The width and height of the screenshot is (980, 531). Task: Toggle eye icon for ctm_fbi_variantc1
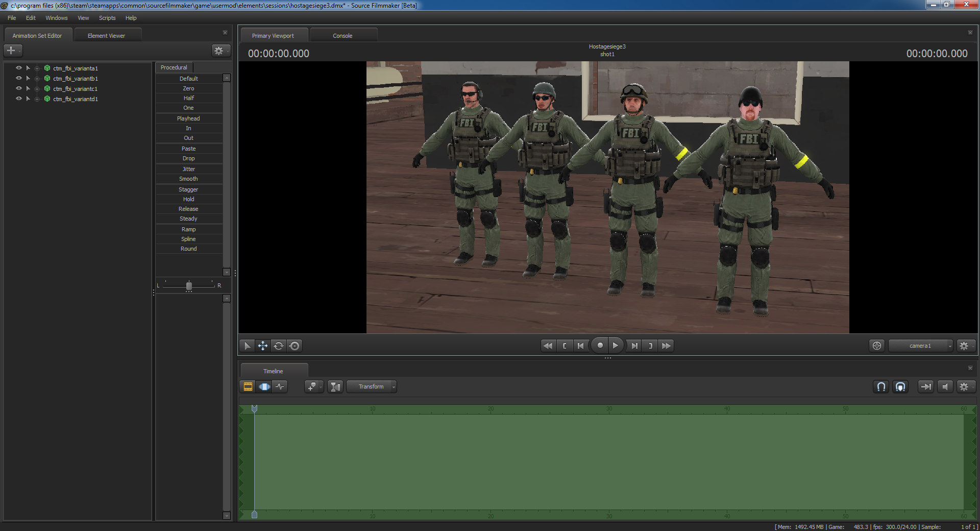[19, 88]
